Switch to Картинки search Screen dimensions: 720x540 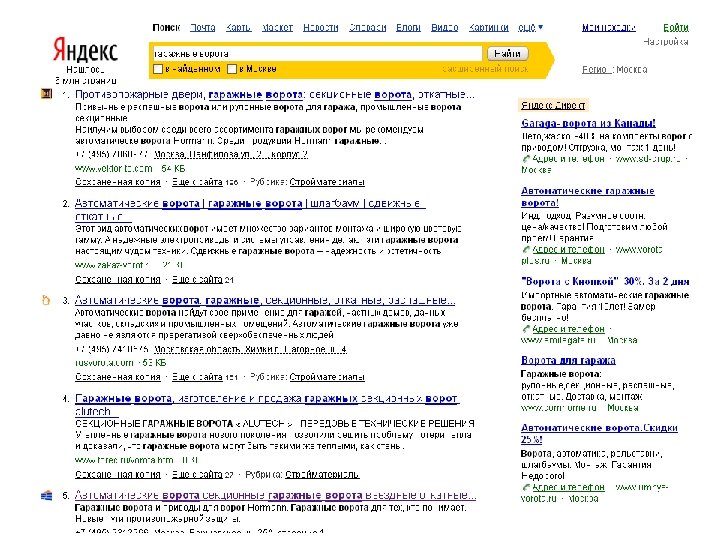click(489, 28)
